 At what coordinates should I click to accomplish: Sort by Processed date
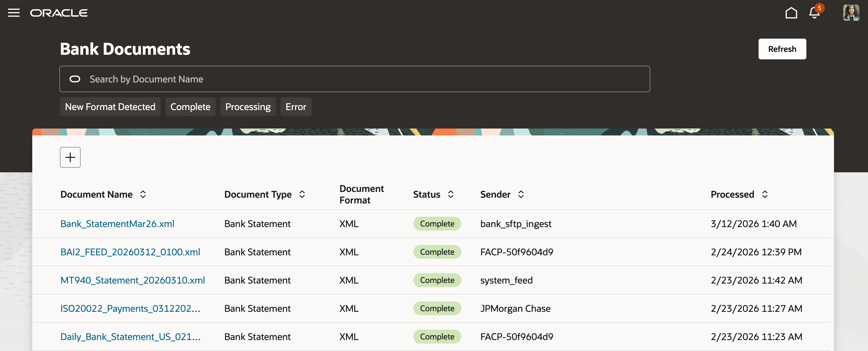[765, 194]
